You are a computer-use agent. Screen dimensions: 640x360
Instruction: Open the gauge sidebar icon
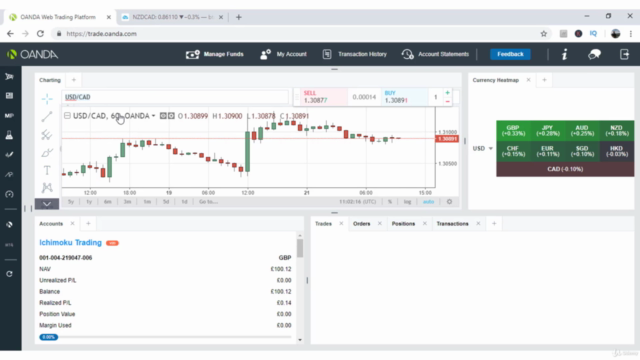coord(9,194)
